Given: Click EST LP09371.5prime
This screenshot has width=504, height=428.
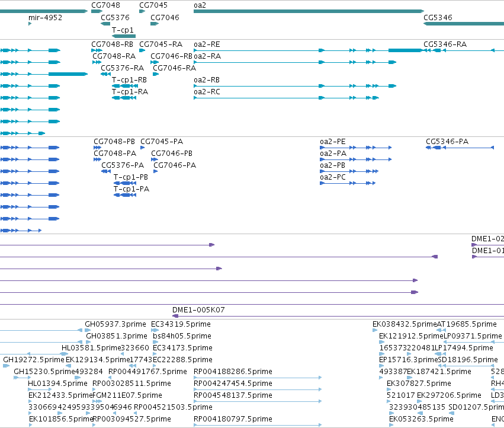Looking at the screenshot, I should pyautogui.click(x=473, y=336).
